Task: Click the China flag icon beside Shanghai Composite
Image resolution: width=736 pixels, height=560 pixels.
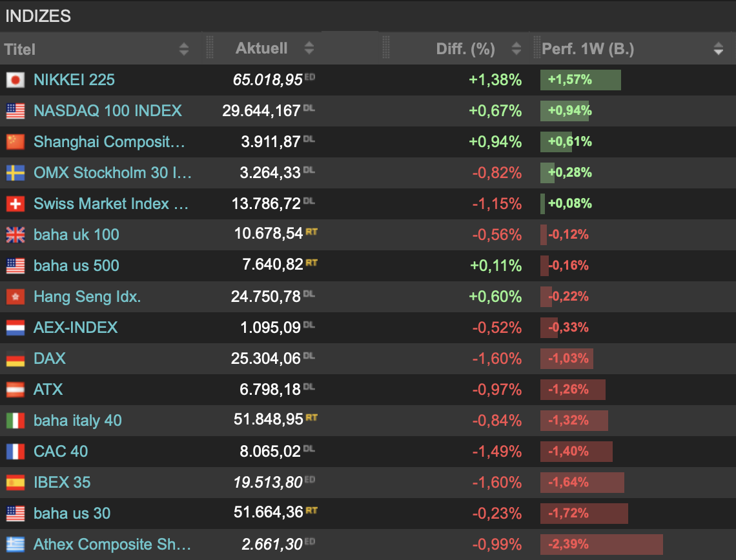Action: [15, 142]
